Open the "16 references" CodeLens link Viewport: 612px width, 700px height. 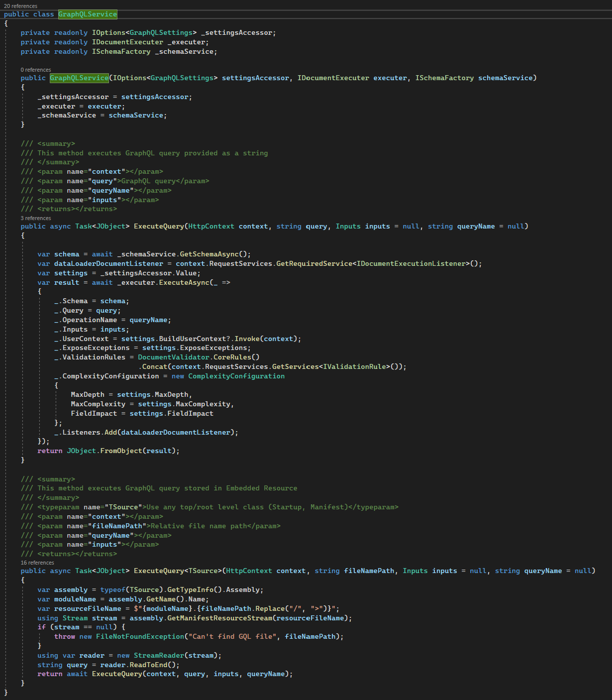[x=37, y=563]
